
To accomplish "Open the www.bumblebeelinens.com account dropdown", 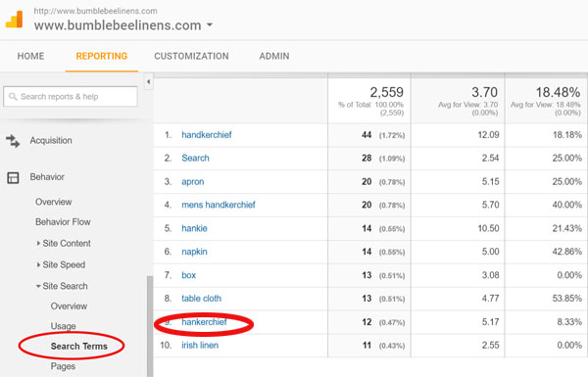I will point(210,25).
